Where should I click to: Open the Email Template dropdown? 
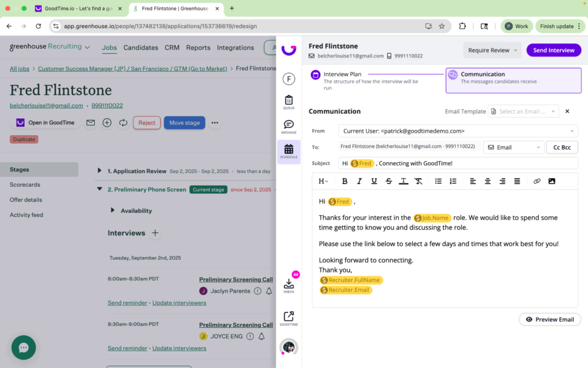click(523, 112)
